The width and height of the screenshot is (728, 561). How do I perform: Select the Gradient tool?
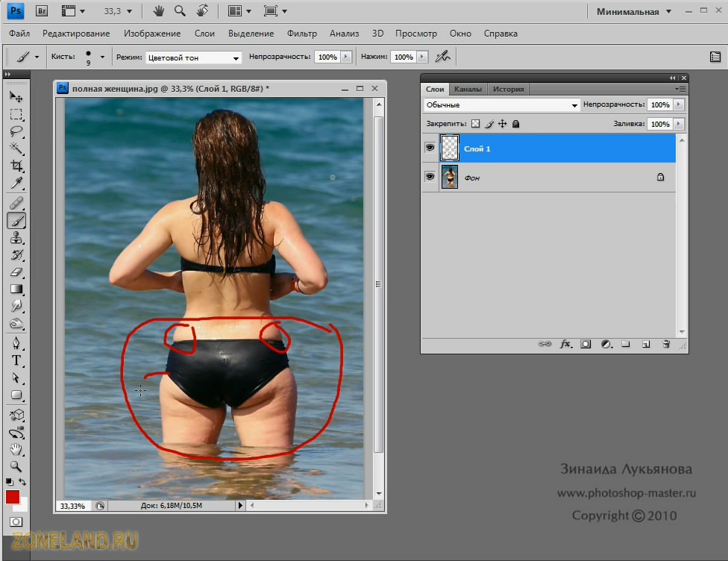pyautogui.click(x=16, y=289)
